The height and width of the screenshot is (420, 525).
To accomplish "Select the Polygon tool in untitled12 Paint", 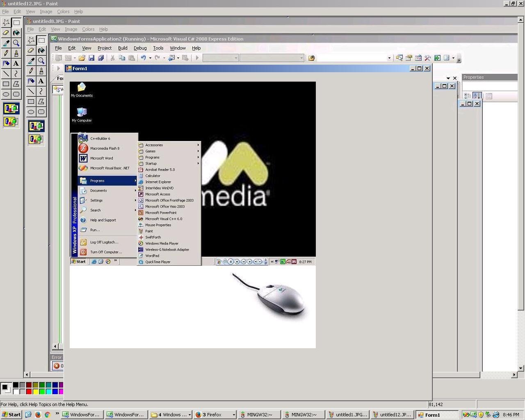I will [x=16, y=84].
